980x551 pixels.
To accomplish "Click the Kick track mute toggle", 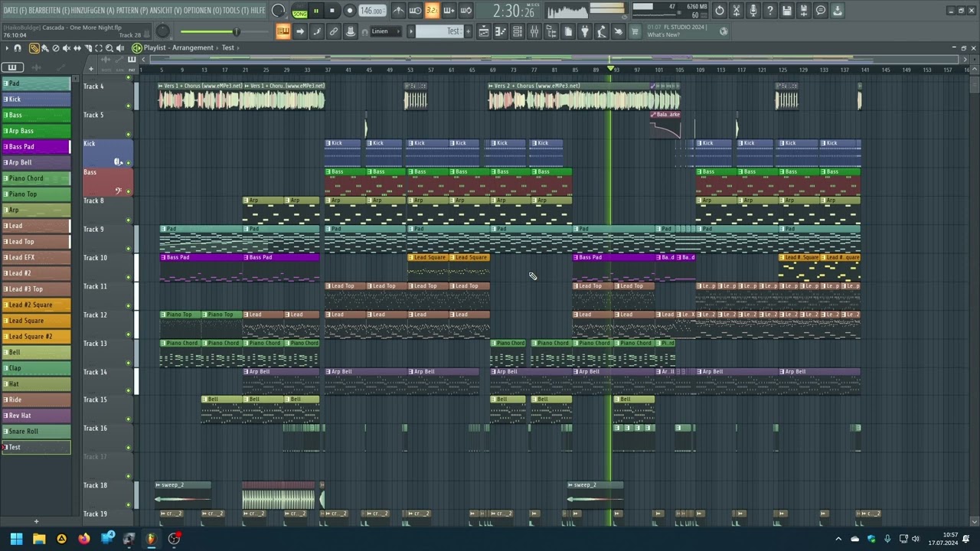I will click(129, 162).
